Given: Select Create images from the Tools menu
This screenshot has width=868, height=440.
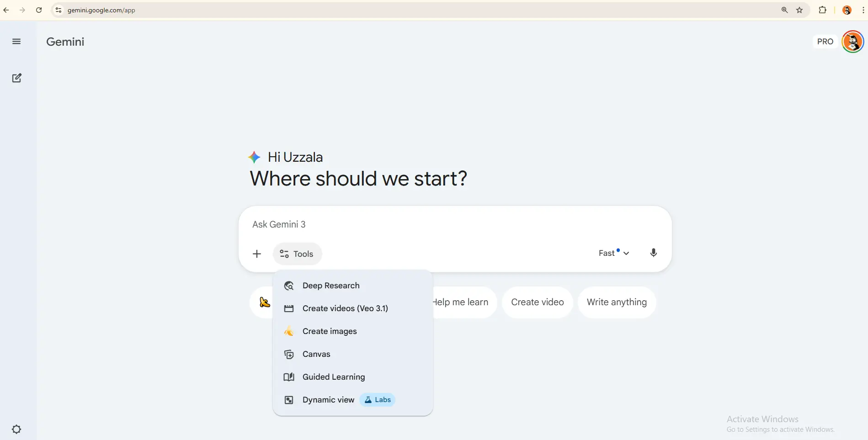Looking at the screenshot, I should coord(330,331).
